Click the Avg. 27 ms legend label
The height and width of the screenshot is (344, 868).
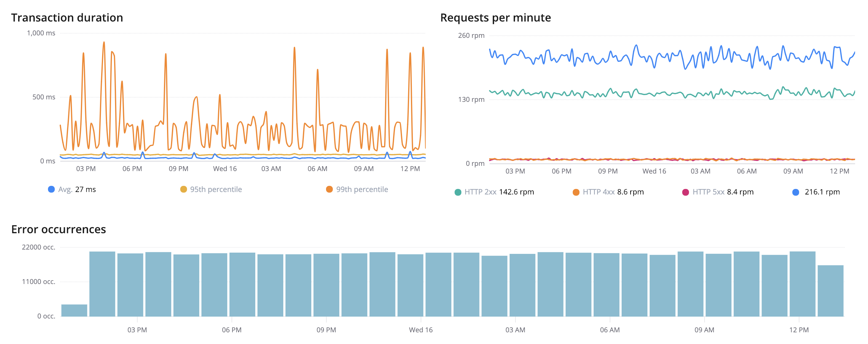77,189
